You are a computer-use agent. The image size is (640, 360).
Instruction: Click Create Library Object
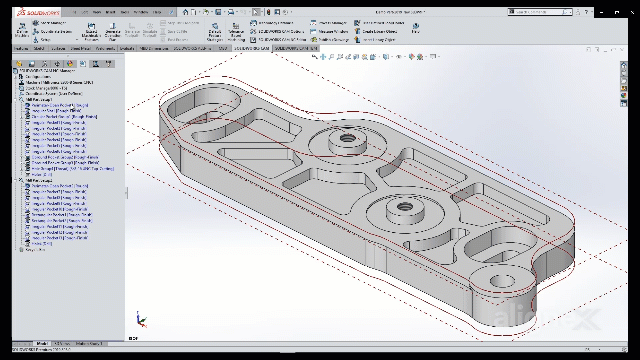click(376, 31)
